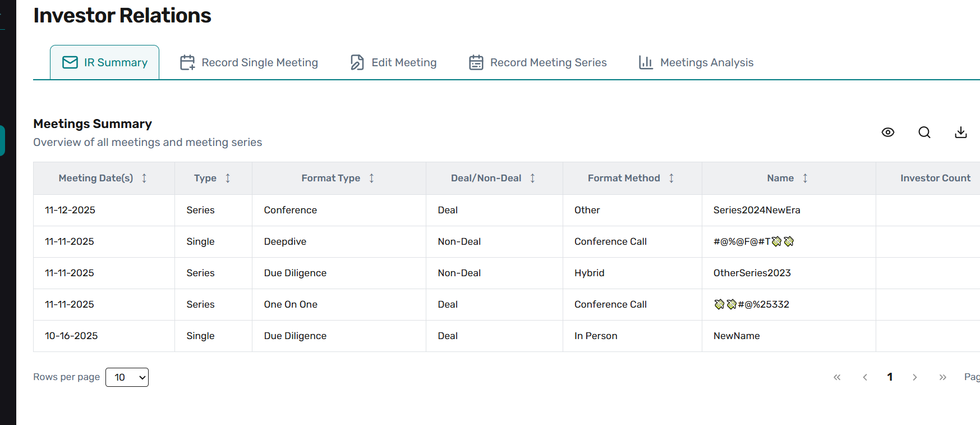The width and height of the screenshot is (980, 425).
Task: Sort by Format Method column arrows
Action: 671,178
